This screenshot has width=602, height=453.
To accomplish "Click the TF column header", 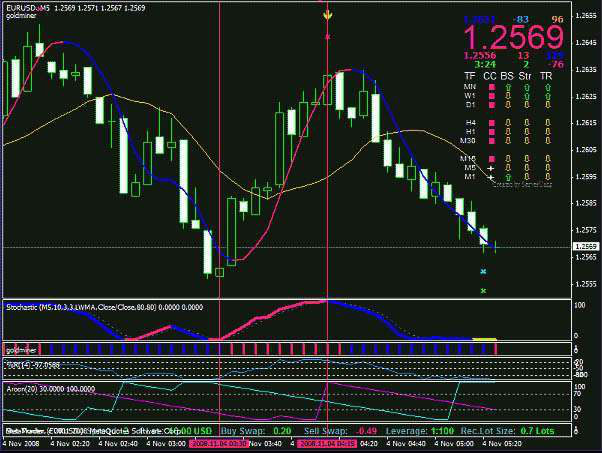I will pos(470,76).
